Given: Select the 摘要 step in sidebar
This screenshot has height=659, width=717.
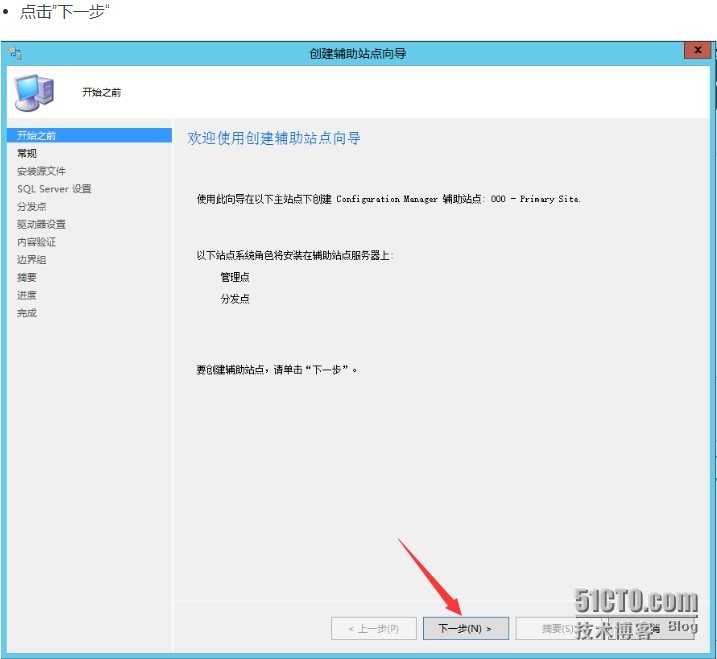Looking at the screenshot, I should pos(27,278).
